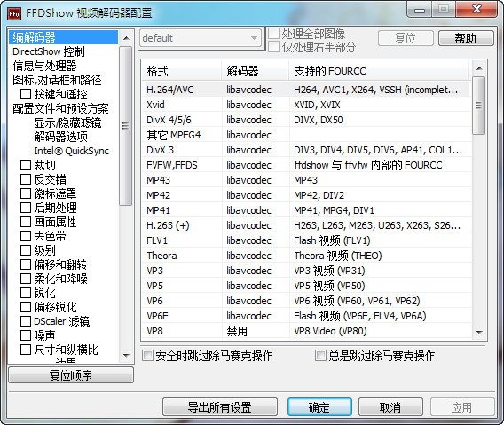Click the codec table scroll-up arrow

pyautogui.click(x=479, y=68)
